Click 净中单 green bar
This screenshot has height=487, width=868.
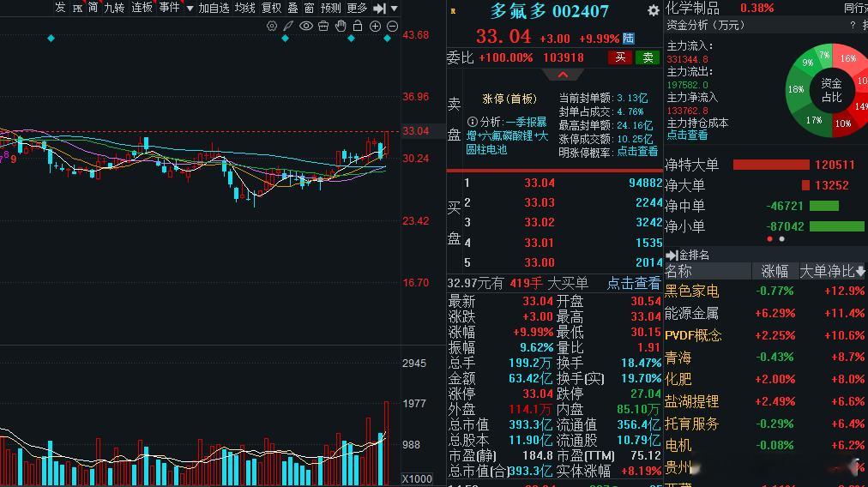click(x=824, y=206)
